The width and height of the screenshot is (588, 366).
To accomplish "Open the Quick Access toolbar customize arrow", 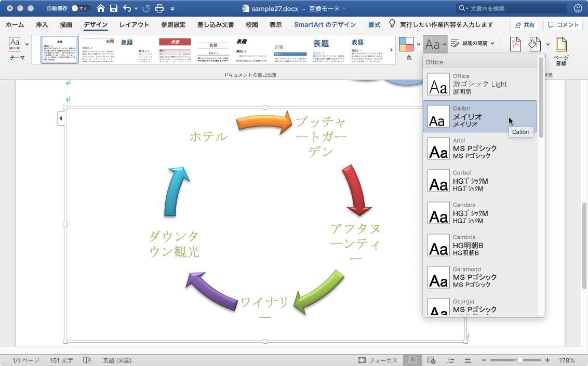I will (x=172, y=9).
